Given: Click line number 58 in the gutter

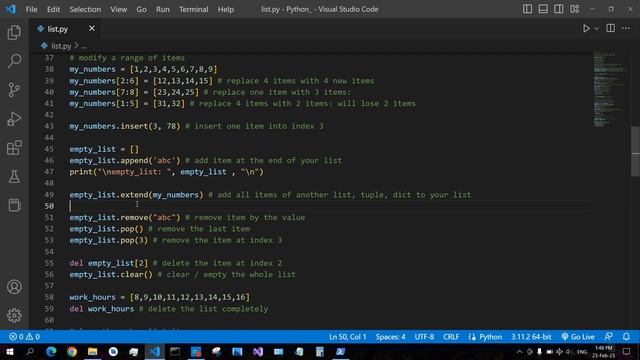Looking at the screenshot, I should 49,297.
